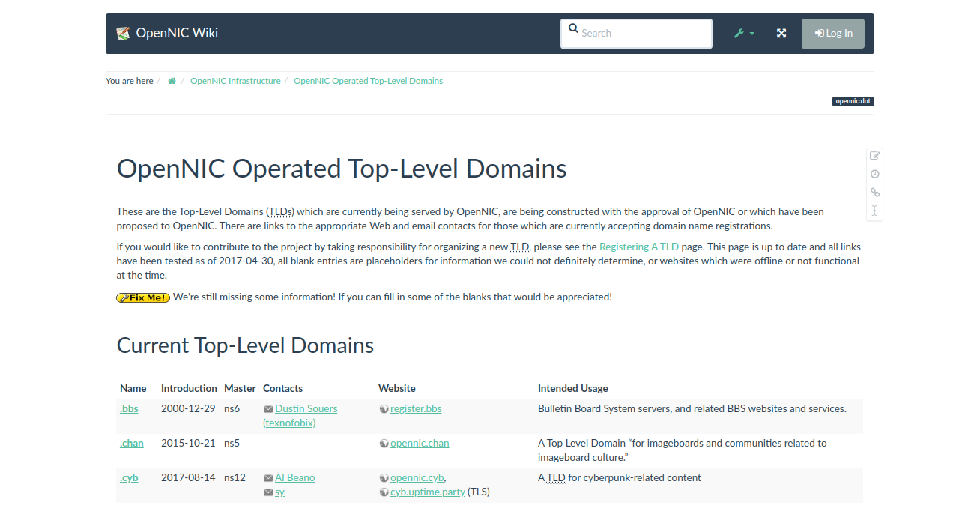The height and width of the screenshot is (508, 980).
Task: Click the back-to-top icon in side tools
Action: [874, 211]
